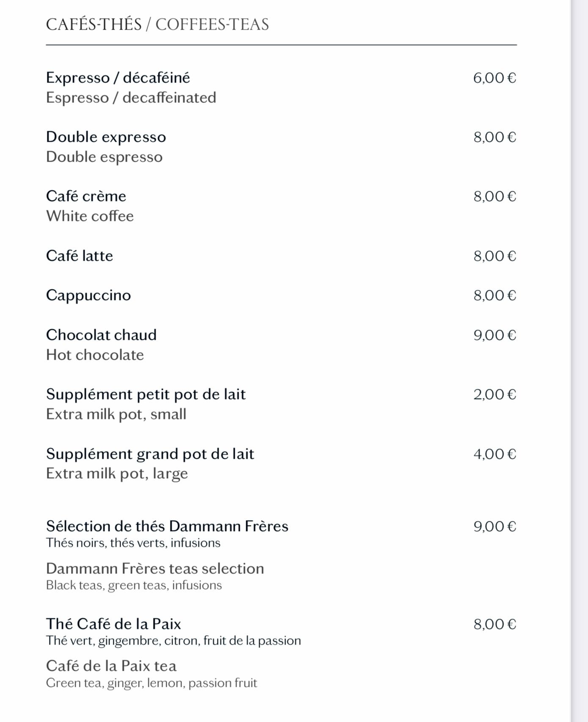This screenshot has width=588, height=722.
Task: Select Supplément petit pot de lait
Action: click(146, 394)
